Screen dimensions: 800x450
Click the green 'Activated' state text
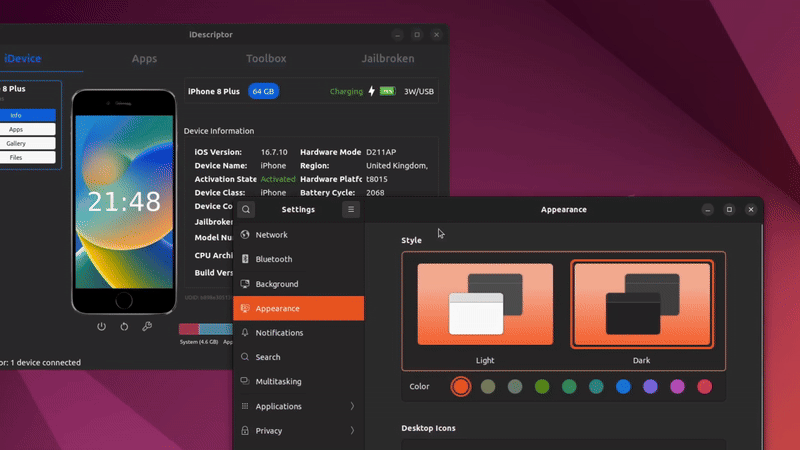click(x=278, y=179)
